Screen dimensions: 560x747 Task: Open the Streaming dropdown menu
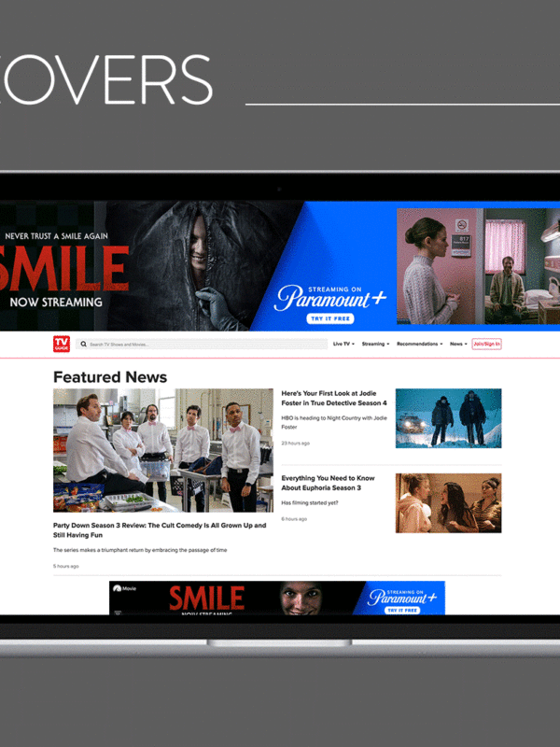pyautogui.click(x=375, y=344)
